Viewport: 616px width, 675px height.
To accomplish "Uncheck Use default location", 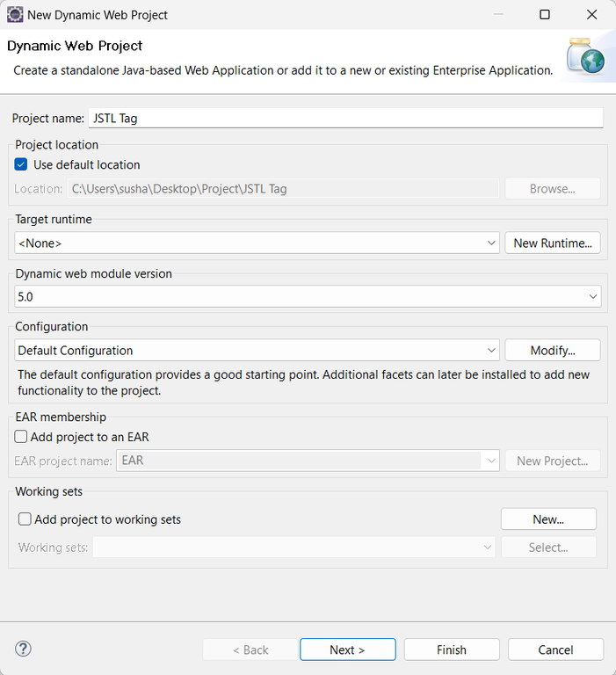I will [x=21, y=164].
